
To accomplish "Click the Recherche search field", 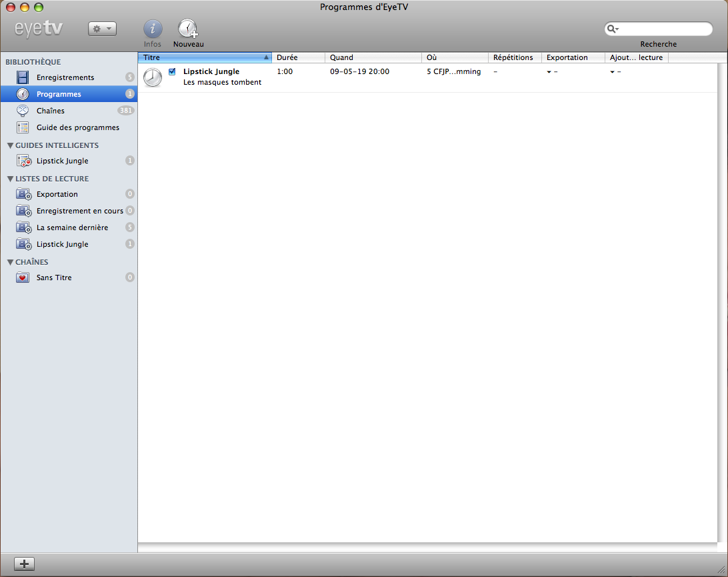I will (659, 29).
